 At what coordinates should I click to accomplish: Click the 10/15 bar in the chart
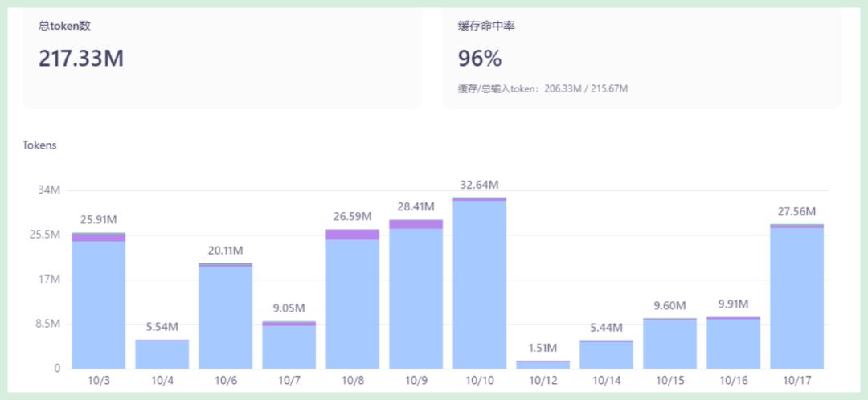[669, 344]
